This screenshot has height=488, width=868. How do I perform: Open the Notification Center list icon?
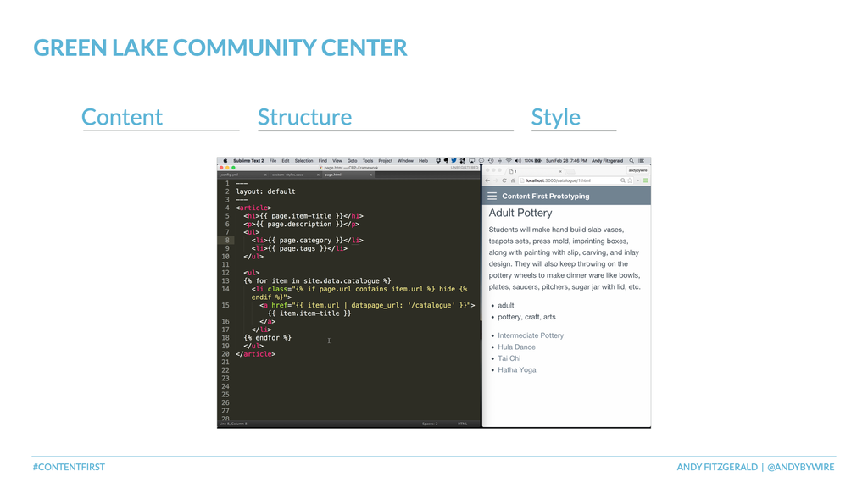click(642, 160)
